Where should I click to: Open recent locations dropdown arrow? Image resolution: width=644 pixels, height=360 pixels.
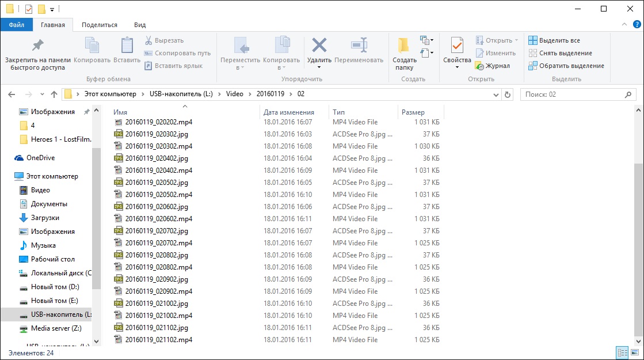tap(42, 94)
